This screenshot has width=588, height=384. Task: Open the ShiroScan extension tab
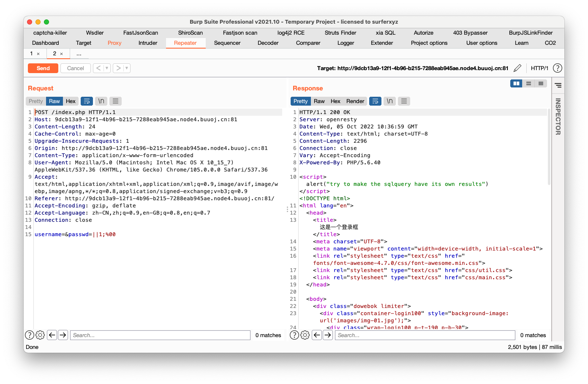[191, 33]
